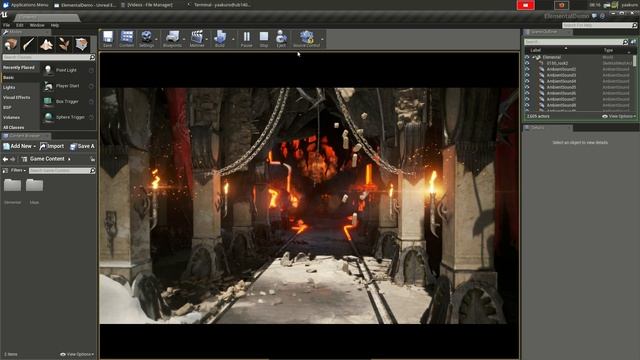
Task: Open the Filters dropdown
Action: 18,170
